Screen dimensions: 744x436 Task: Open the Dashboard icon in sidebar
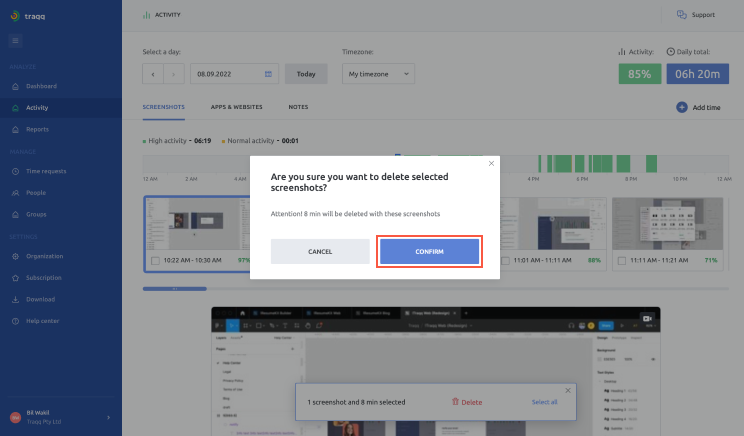click(15, 86)
